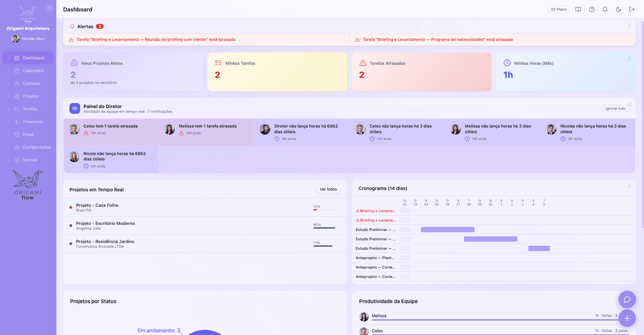The height and width of the screenshot is (335, 644).
Task: Click the logout icon in the header
Action: click(632, 9)
